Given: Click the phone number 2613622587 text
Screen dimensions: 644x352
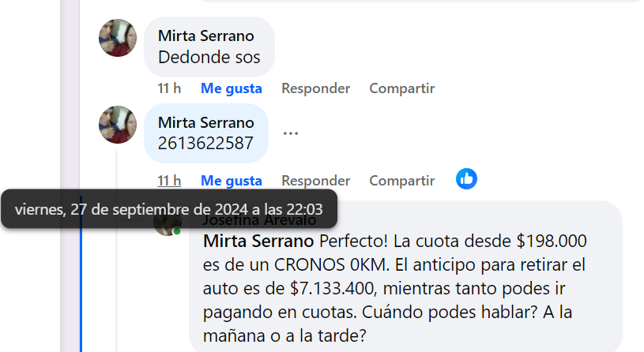Looking at the screenshot, I should click(205, 144).
